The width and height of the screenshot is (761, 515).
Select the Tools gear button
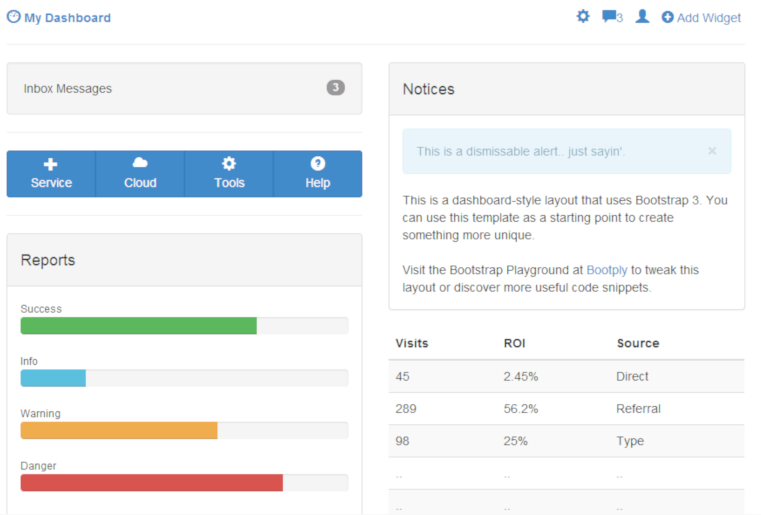tap(229, 173)
